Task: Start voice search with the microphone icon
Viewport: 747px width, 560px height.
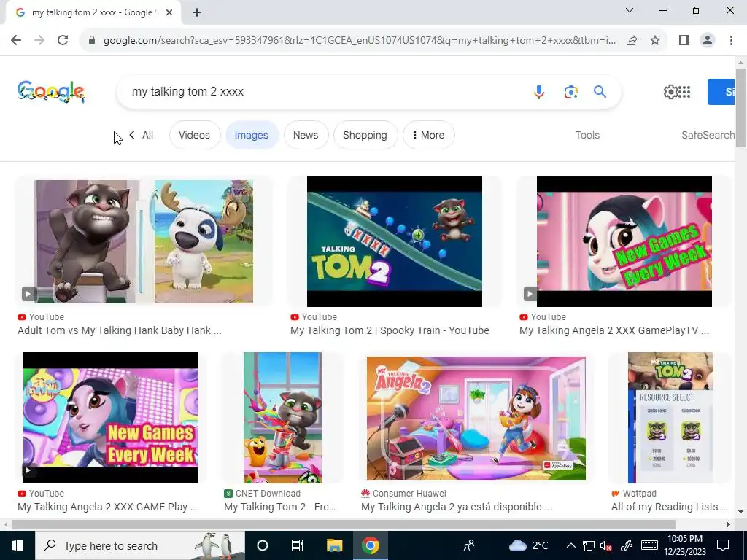Action: point(539,91)
